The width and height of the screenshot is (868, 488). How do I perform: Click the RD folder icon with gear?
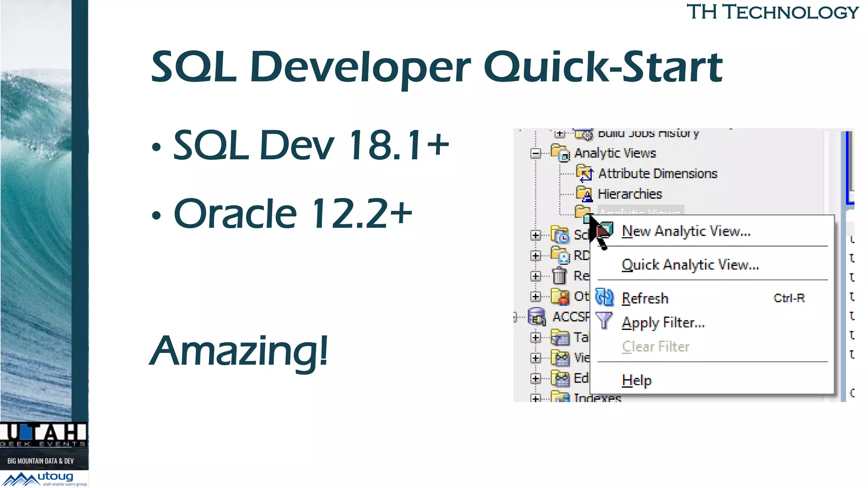click(x=560, y=255)
